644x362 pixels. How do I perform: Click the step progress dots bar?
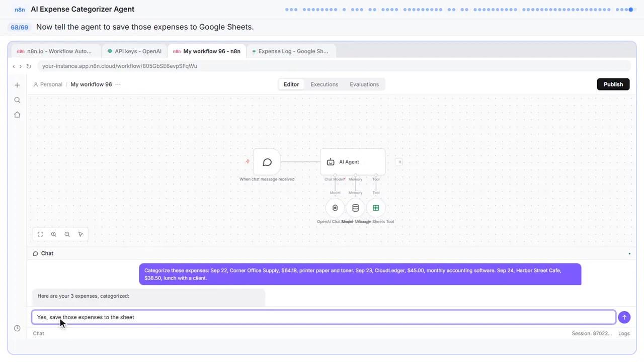461,9
